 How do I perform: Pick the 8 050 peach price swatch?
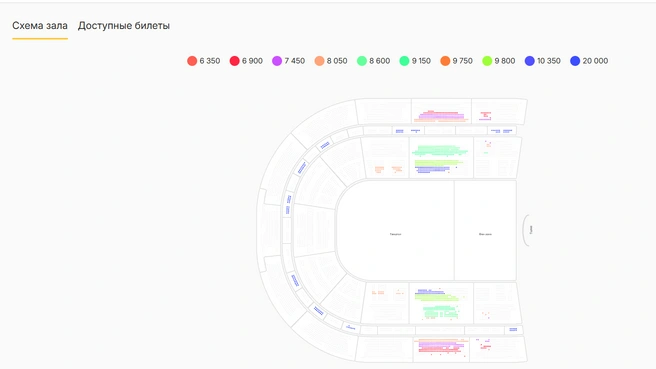click(x=319, y=61)
